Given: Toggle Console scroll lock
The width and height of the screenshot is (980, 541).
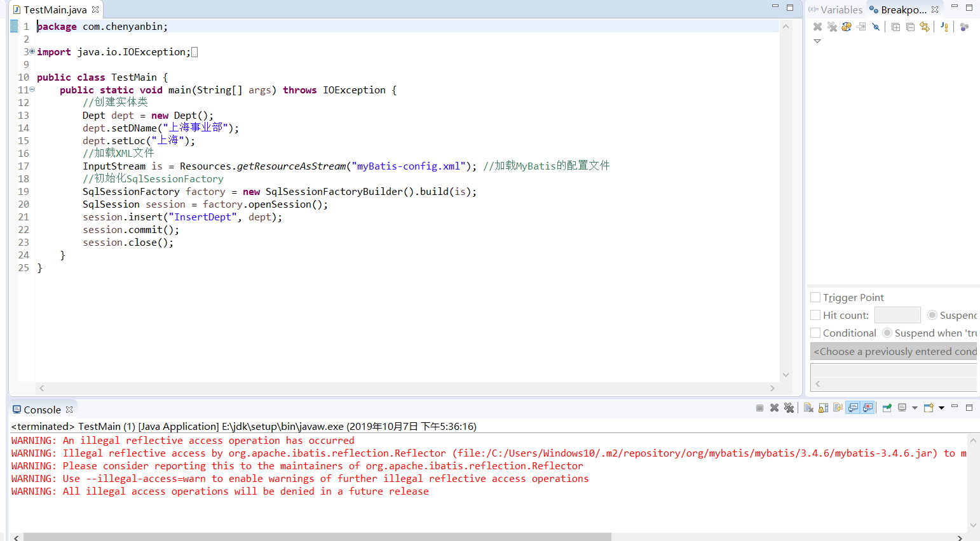Looking at the screenshot, I should [x=823, y=408].
